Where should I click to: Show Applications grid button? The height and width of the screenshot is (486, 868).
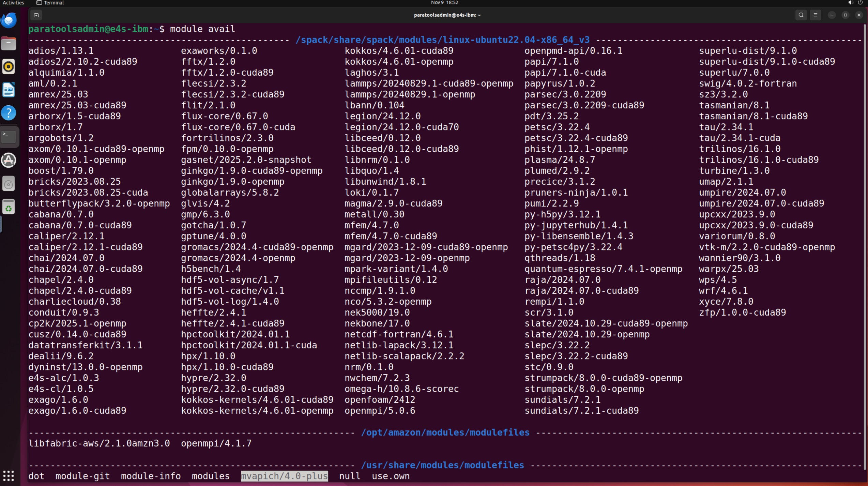[9, 475]
